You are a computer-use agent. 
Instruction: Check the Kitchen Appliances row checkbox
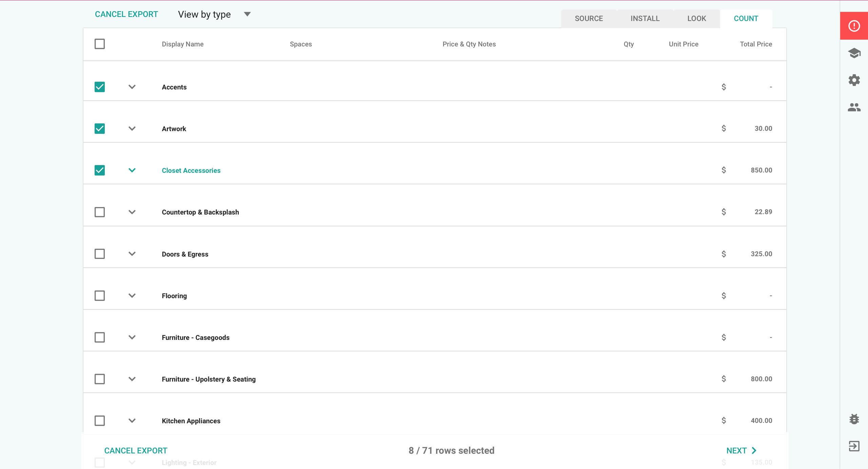pos(100,421)
